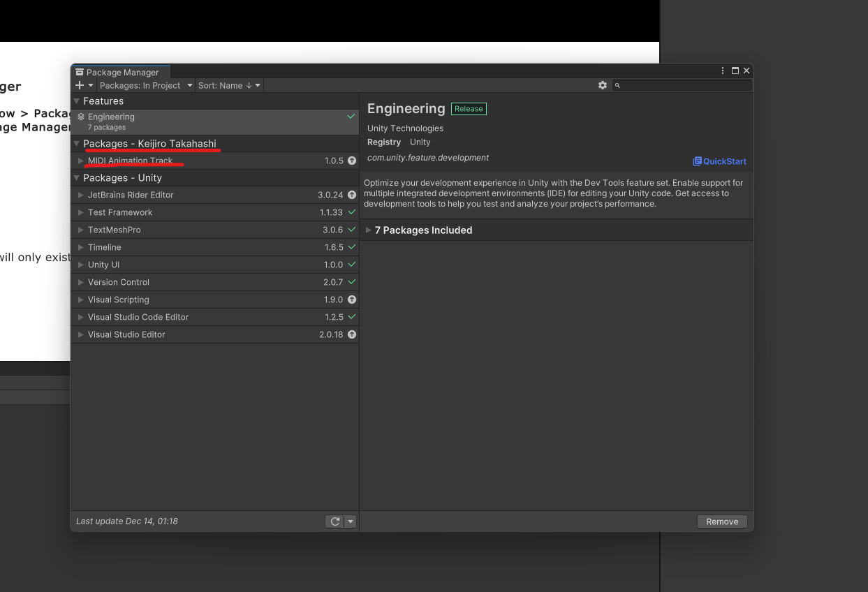Image resolution: width=868 pixels, height=592 pixels.
Task: Click Visual Studio Code Editor checkmark
Action: click(x=352, y=317)
